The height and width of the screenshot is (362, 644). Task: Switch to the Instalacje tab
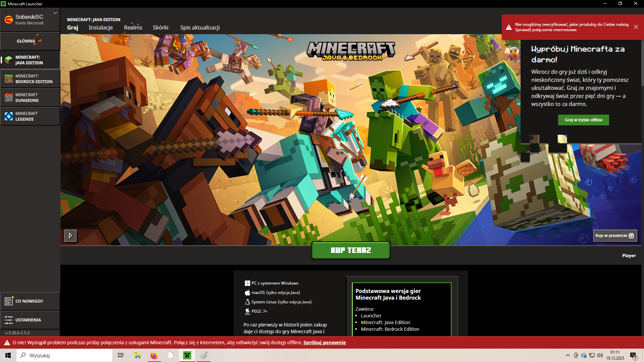pyautogui.click(x=101, y=27)
